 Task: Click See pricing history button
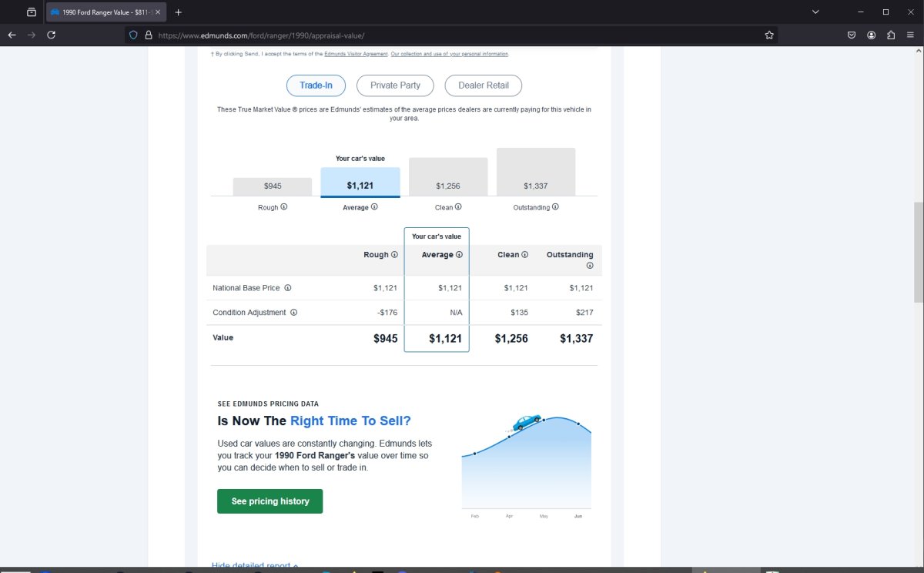click(269, 501)
